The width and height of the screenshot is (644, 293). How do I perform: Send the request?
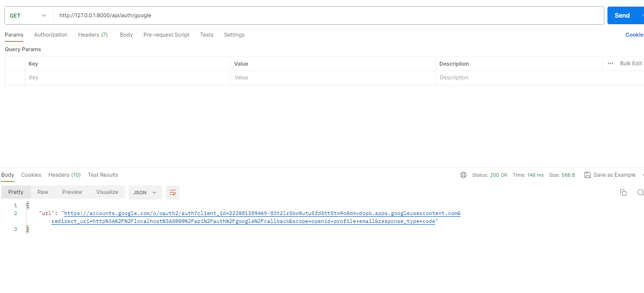[x=622, y=15]
